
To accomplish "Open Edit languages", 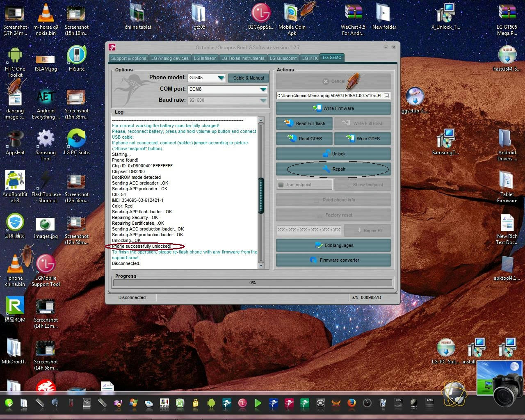I will coord(333,245).
